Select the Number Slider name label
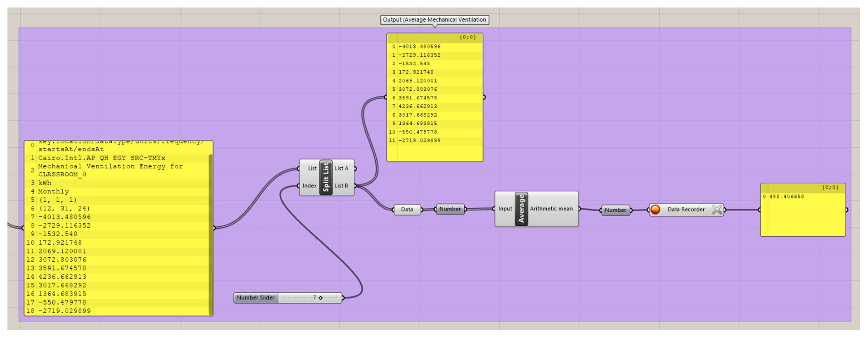The height and width of the screenshot is (339, 868). point(255,298)
